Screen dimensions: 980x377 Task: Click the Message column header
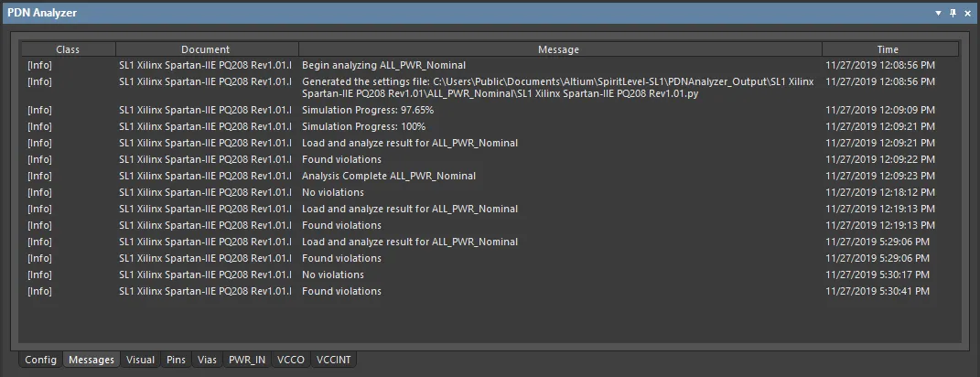pyautogui.click(x=558, y=49)
